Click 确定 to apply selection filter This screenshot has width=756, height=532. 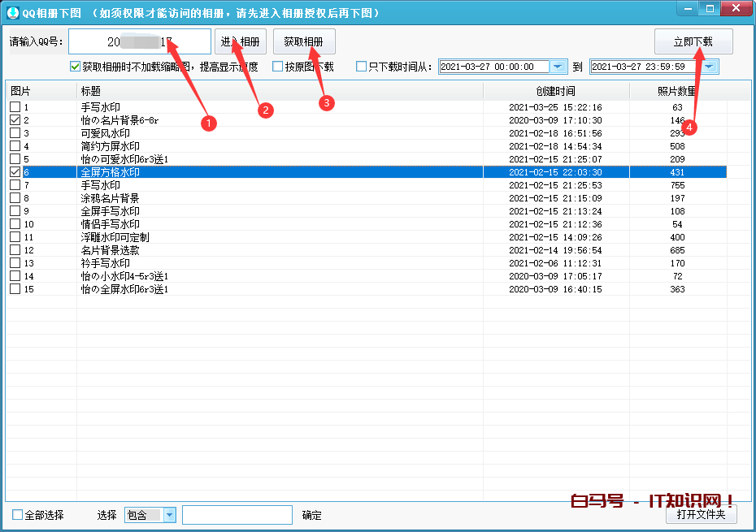(312, 515)
